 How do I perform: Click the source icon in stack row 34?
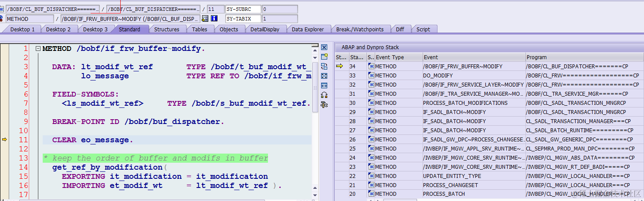pyautogui.click(x=371, y=66)
